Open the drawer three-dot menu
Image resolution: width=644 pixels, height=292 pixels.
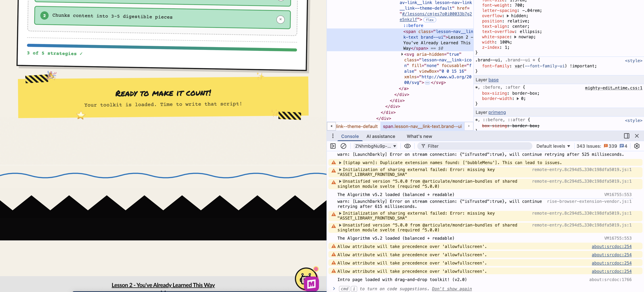click(x=333, y=136)
